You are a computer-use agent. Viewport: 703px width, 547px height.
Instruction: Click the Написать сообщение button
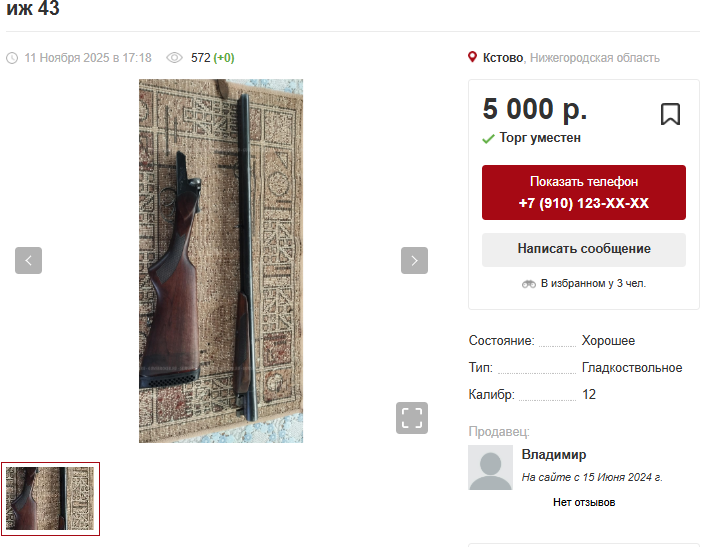pos(584,249)
